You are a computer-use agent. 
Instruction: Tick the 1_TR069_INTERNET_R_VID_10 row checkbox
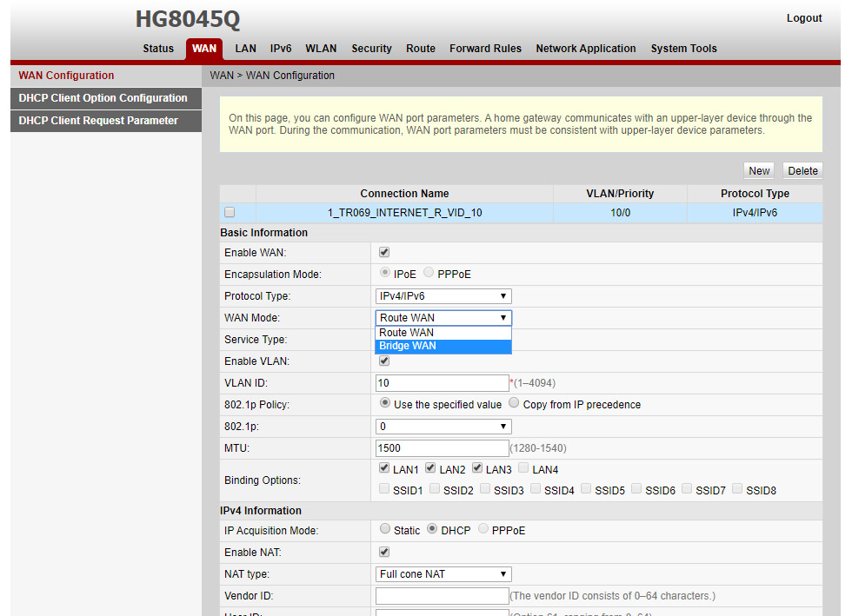(x=230, y=212)
